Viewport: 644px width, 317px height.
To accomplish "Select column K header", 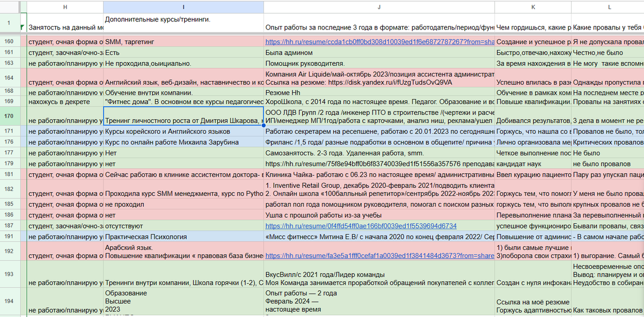I will click(533, 7).
